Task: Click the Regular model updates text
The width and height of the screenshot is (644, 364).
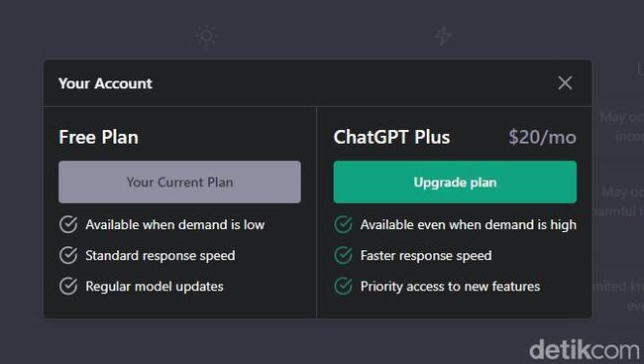Action: point(155,287)
